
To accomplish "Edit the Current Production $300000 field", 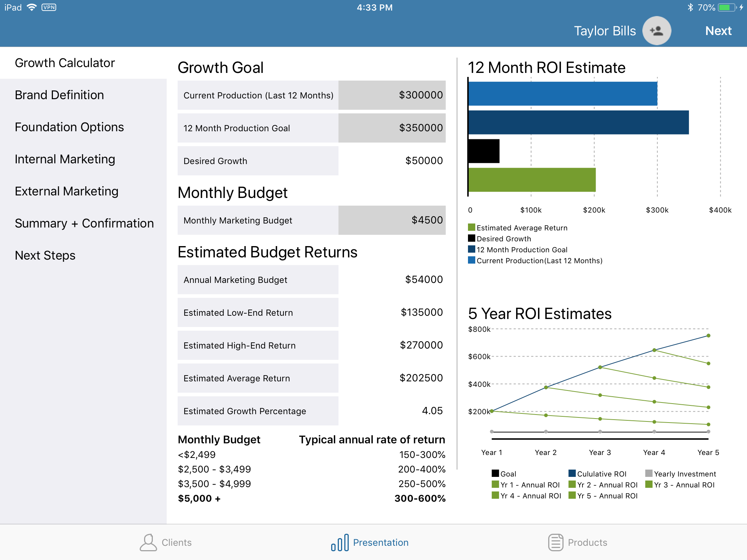I will (392, 95).
